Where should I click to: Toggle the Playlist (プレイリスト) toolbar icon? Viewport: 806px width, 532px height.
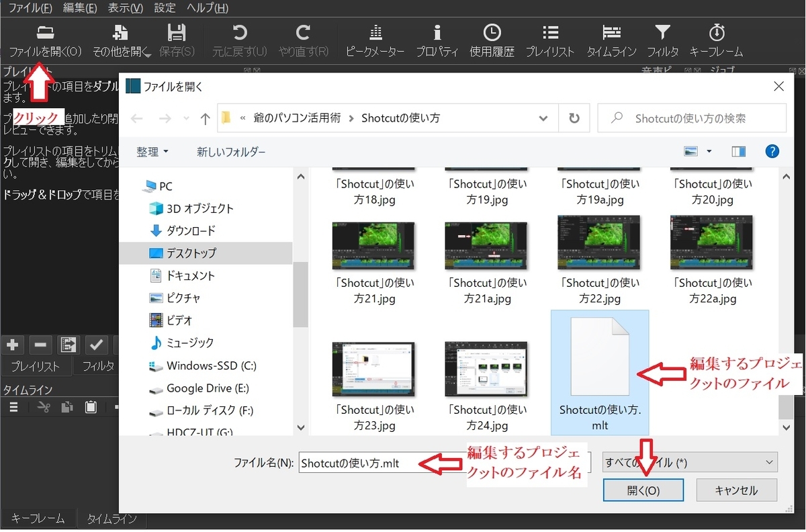[550, 32]
